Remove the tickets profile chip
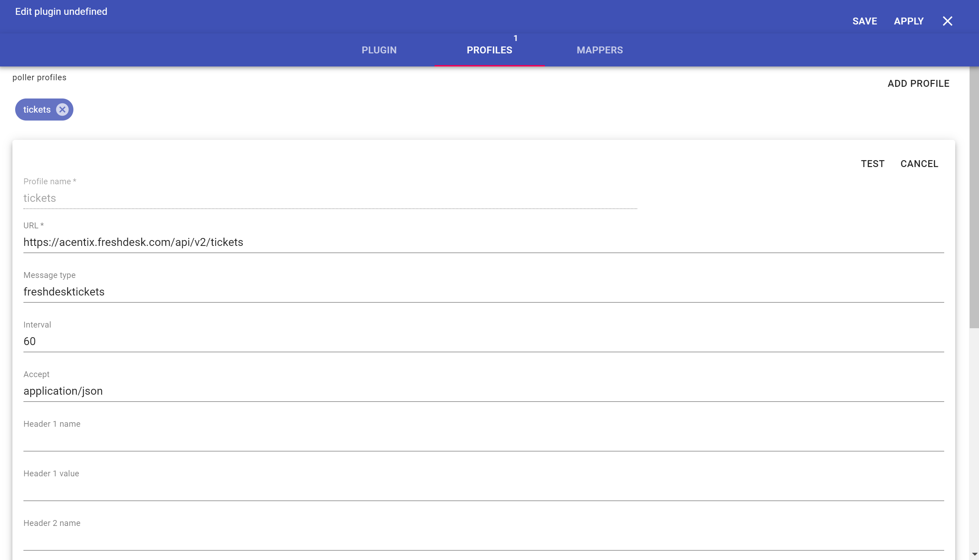 [62, 110]
